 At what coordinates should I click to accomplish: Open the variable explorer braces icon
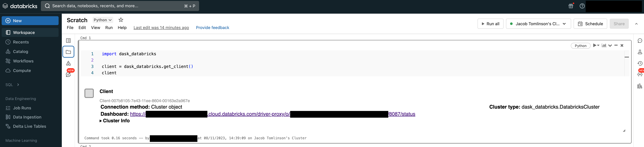point(640,74)
